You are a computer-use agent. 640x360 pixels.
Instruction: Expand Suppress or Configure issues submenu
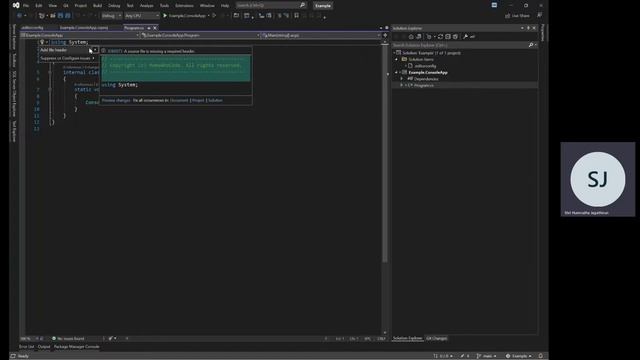tap(68, 58)
